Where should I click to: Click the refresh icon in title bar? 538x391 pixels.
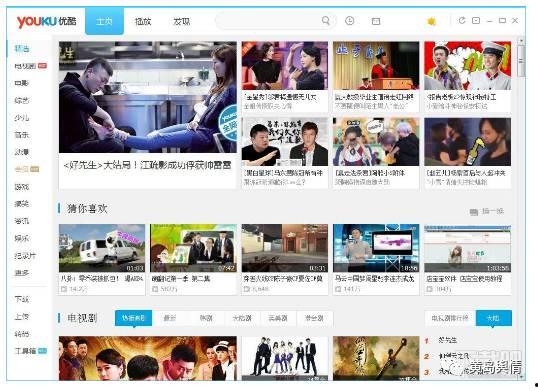462,21
